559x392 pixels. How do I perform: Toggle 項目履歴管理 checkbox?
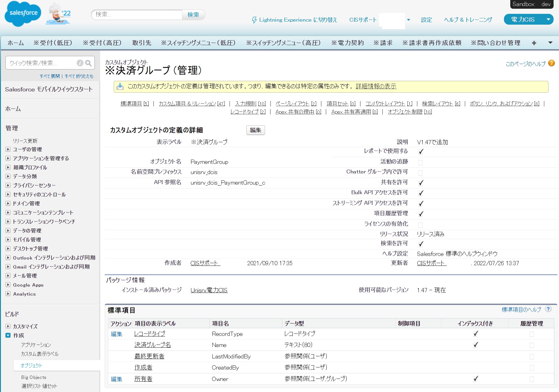click(421, 214)
